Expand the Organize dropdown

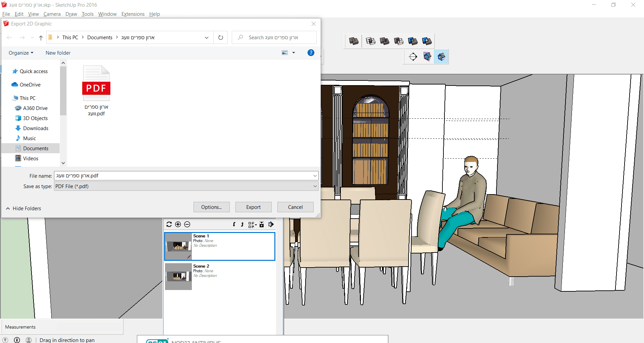(21, 53)
